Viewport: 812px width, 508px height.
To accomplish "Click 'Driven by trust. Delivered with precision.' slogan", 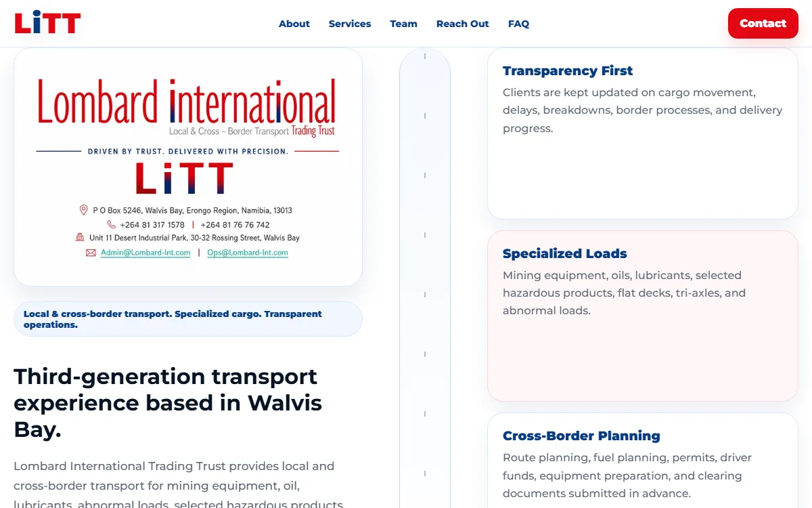I will [188, 152].
